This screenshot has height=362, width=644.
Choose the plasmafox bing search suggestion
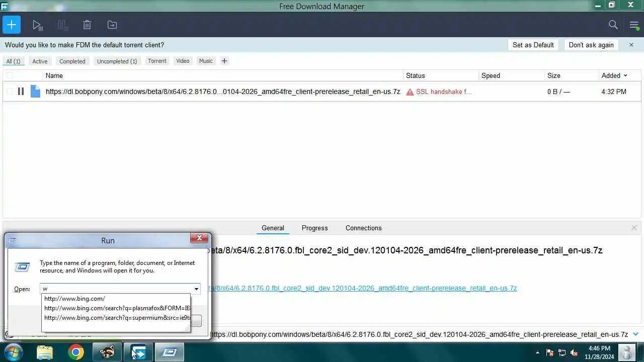point(116,308)
